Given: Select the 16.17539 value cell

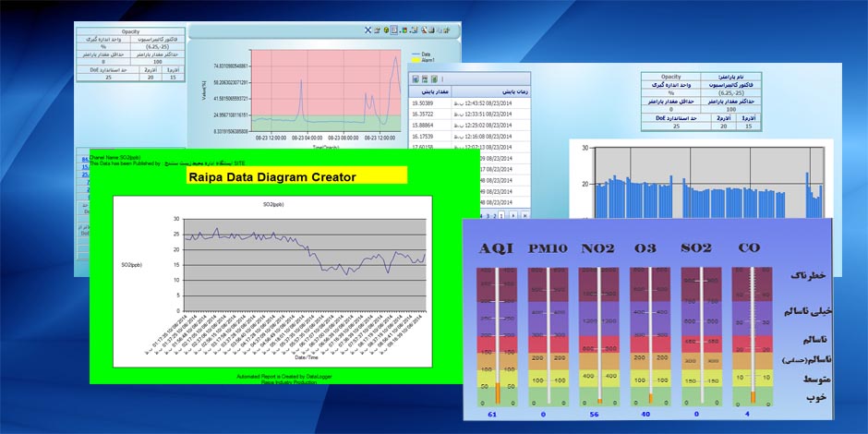Looking at the screenshot, I should [x=430, y=136].
